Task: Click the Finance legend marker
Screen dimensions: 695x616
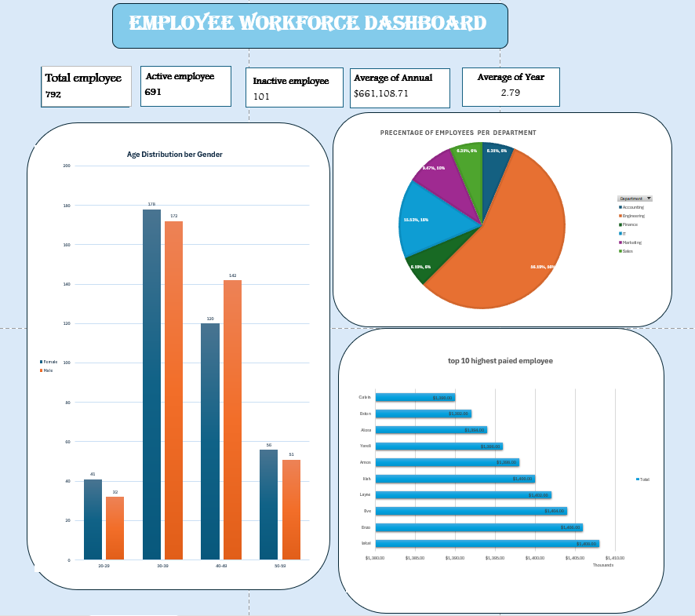Action: click(620, 224)
